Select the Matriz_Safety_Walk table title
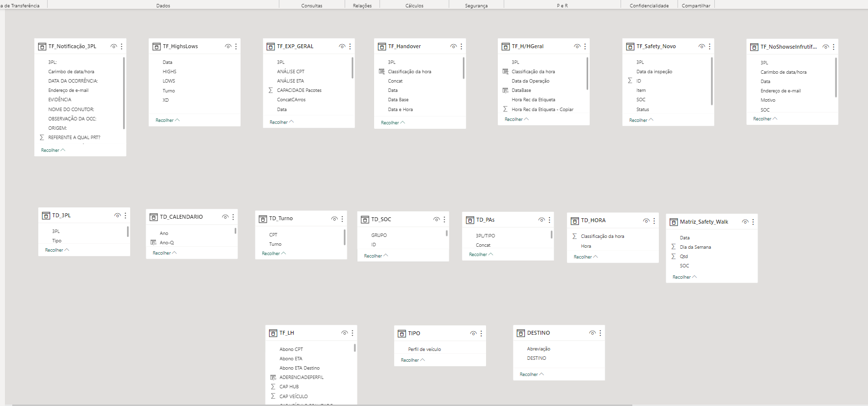868x406 pixels. 704,222
